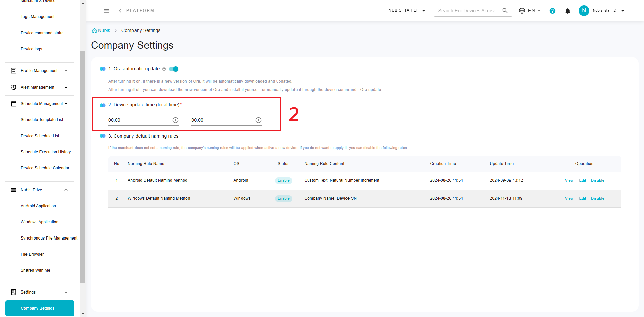Screen dimensions: 644x317
Task: Edit the Windows Default Naming Method rule
Action: [x=582, y=198]
